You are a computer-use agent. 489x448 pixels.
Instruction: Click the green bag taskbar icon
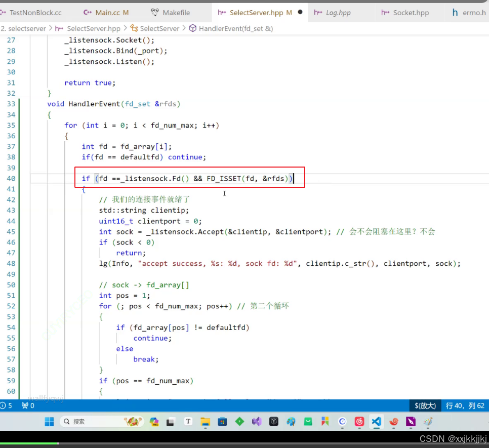308,422
